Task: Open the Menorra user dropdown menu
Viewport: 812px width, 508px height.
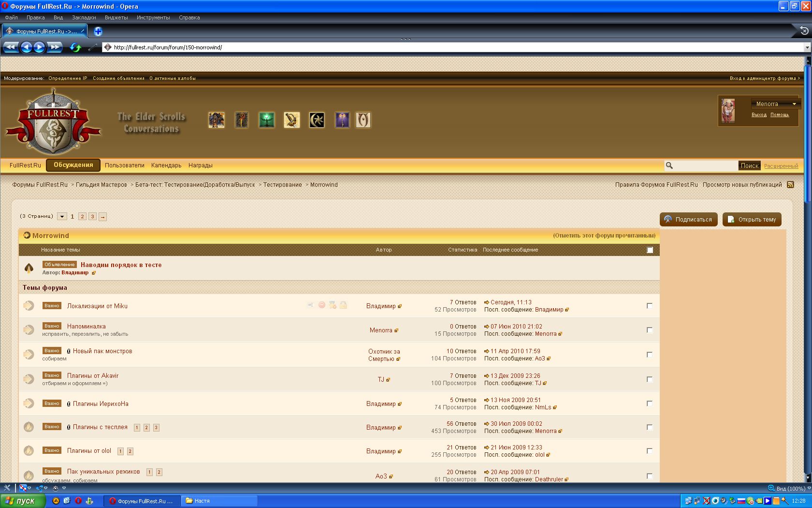Action: click(x=775, y=104)
